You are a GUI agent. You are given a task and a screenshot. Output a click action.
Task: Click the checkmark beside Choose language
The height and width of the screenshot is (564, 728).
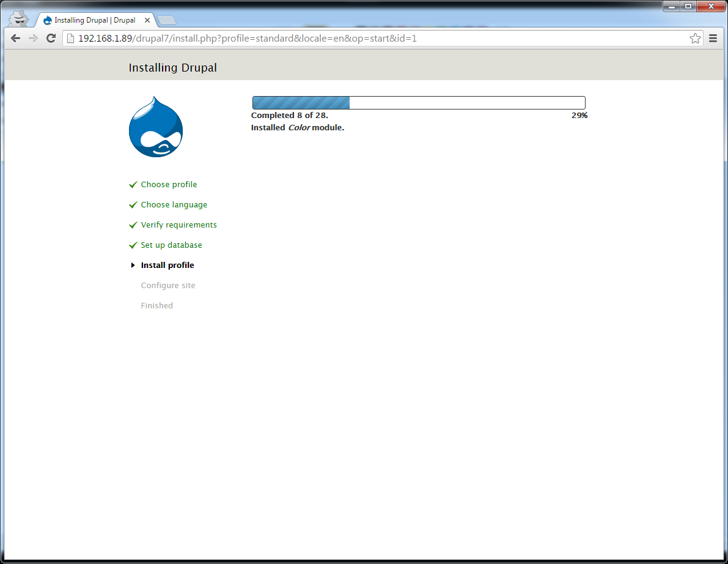[x=133, y=205]
